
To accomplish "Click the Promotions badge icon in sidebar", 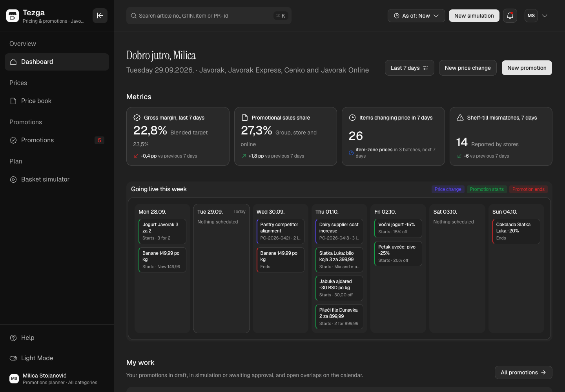I will pos(13,140).
